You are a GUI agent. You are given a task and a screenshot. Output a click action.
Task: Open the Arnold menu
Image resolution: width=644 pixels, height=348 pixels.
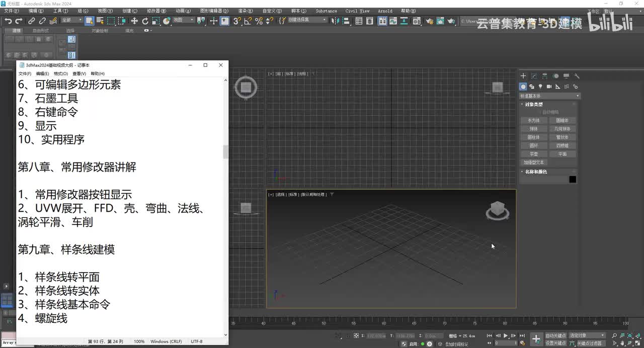coord(385,11)
